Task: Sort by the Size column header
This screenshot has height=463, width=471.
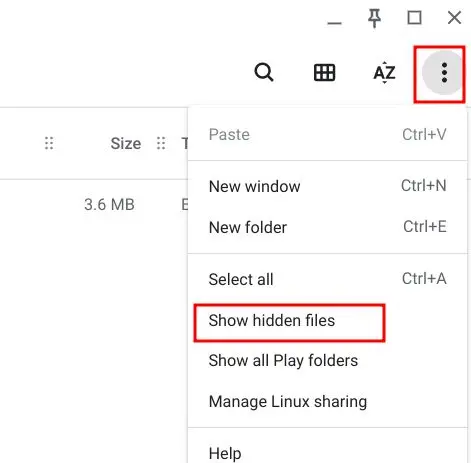Action: tap(126, 144)
